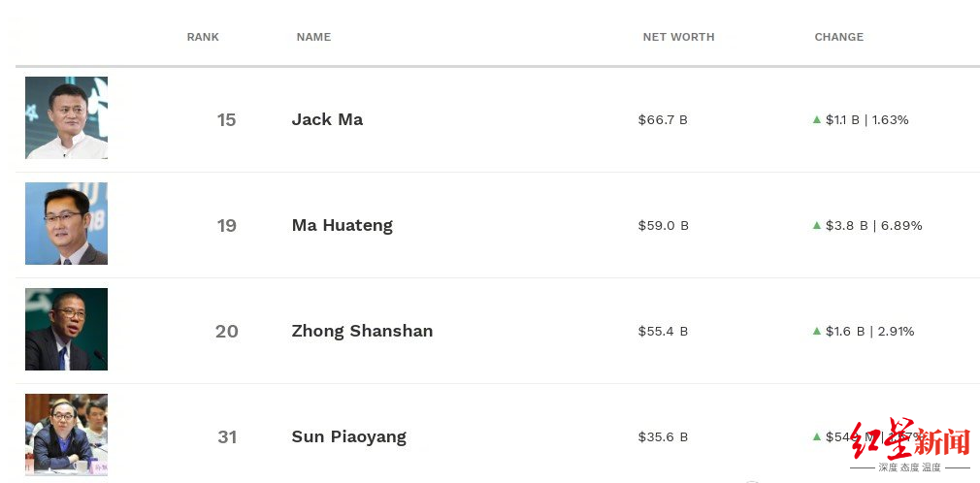Click the $1.6 B | 2.91% change value
980x483 pixels.
click(869, 331)
